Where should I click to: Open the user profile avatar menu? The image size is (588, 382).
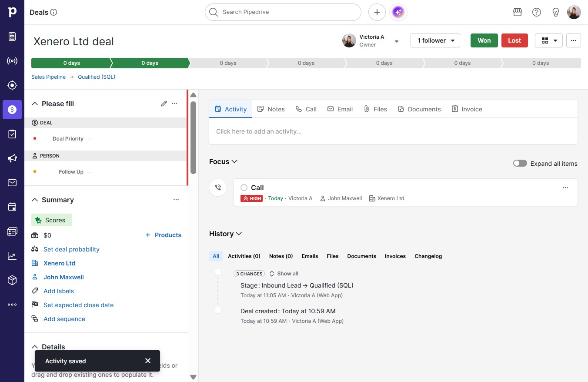click(574, 12)
